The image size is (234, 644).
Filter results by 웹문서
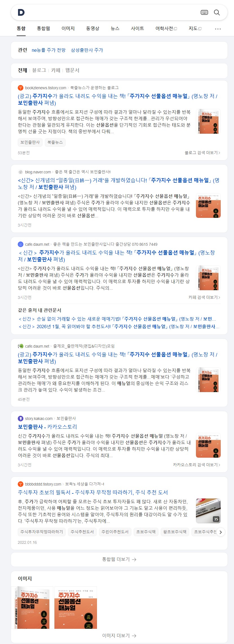pos(72,70)
